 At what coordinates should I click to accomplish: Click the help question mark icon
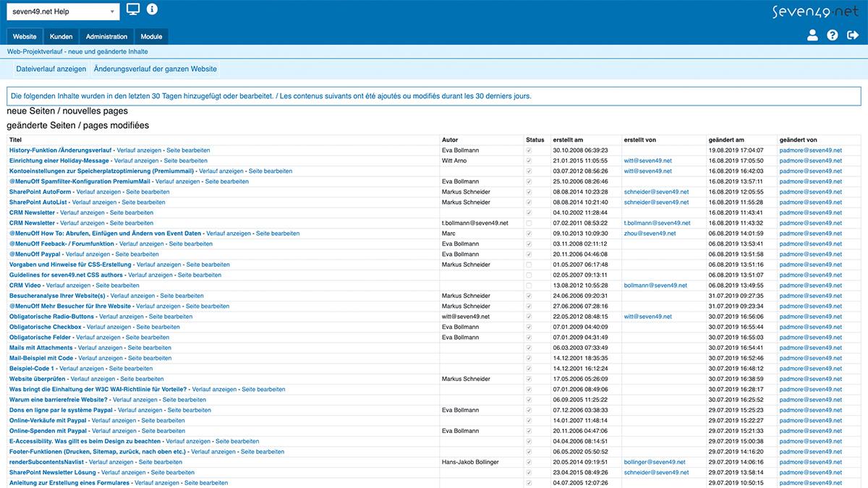(x=832, y=35)
